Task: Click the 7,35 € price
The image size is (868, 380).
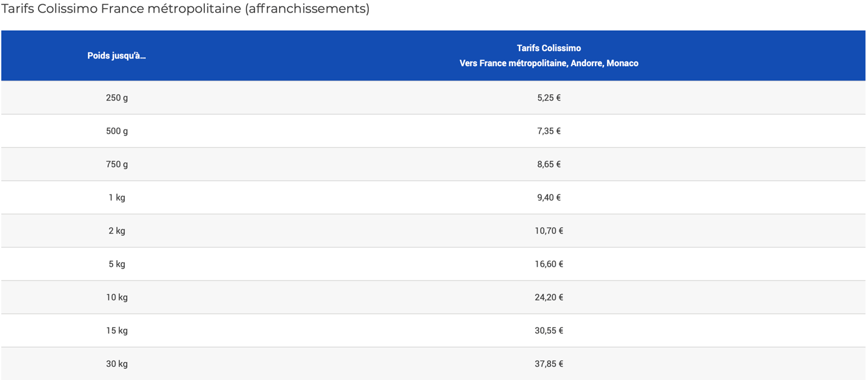Action: [549, 131]
